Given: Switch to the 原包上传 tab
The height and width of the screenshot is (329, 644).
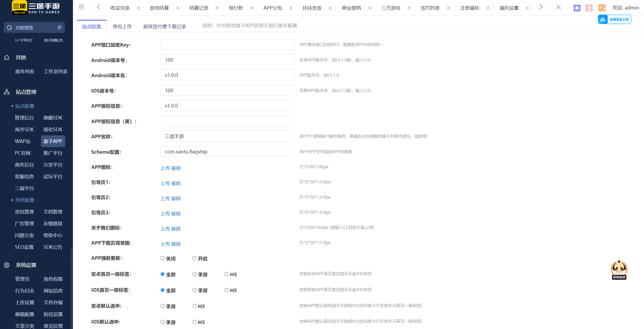Looking at the screenshot, I should point(122,27).
